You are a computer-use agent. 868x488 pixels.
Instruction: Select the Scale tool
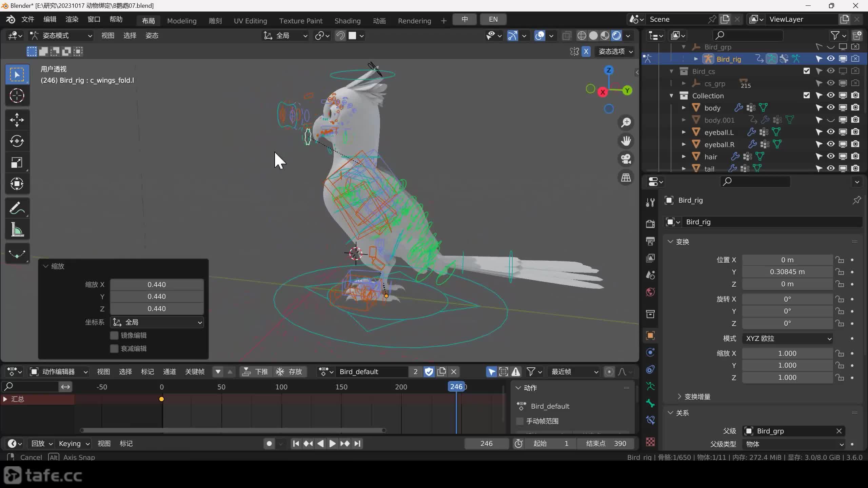[x=17, y=162]
